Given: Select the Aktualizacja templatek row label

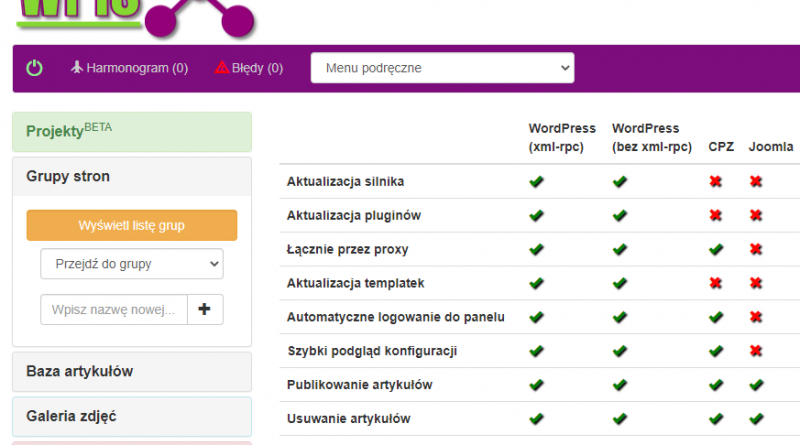Looking at the screenshot, I should 355,283.
